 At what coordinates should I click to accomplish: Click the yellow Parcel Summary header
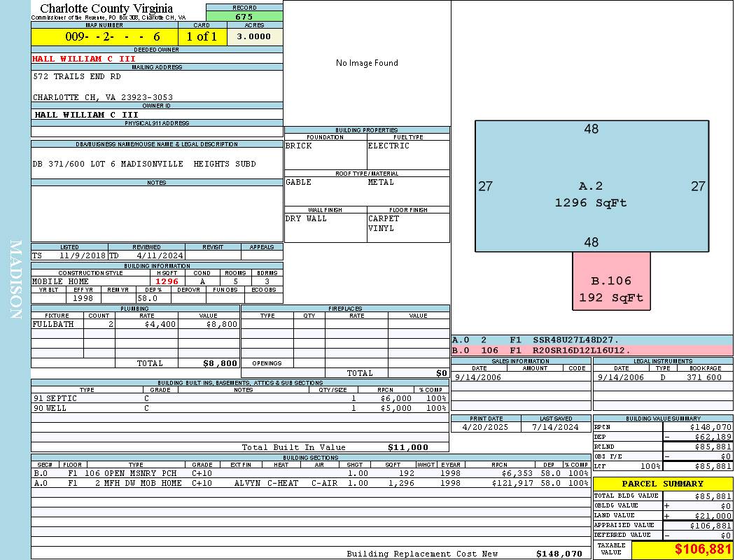click(x=662, y=484)
